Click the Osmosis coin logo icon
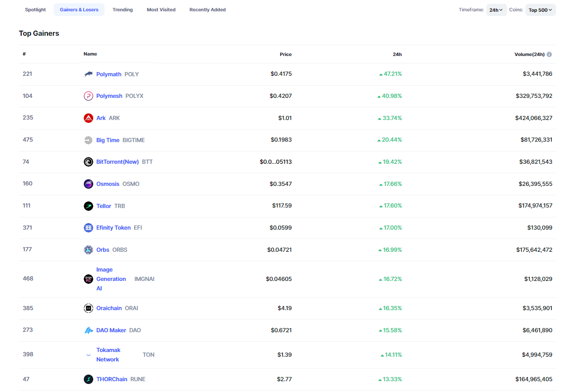The height and width of the screenshot is (392, 564). 89,184
